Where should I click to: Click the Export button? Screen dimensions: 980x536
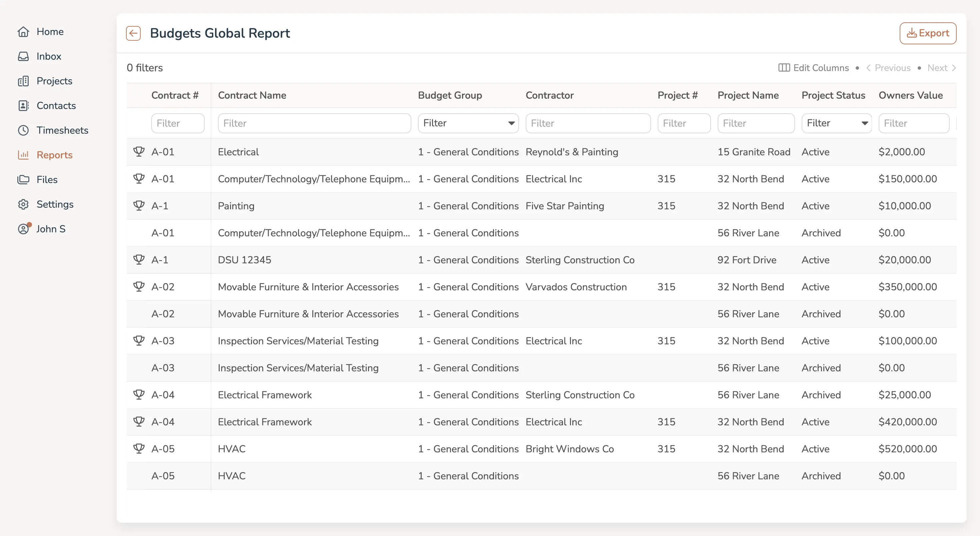(928, 33)
